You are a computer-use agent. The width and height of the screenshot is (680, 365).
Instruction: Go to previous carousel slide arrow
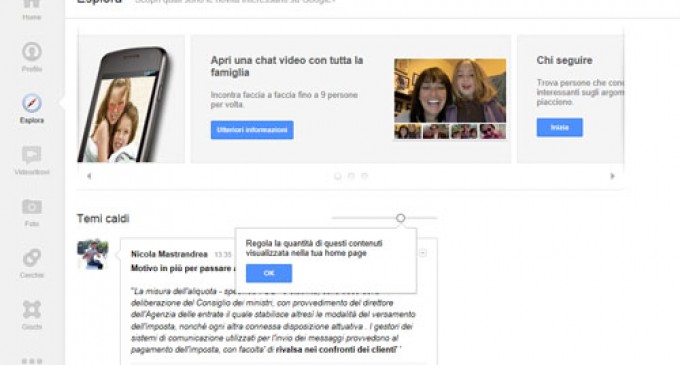[x=89, y=176]
